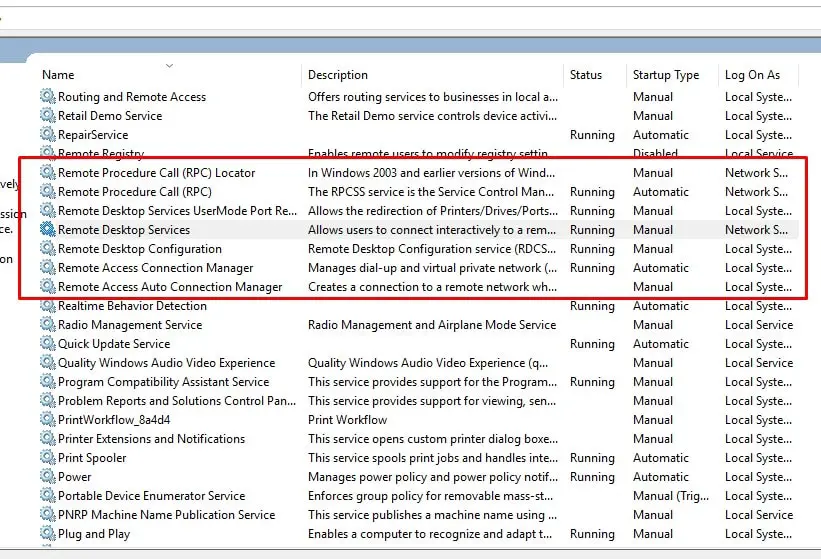Click the Plug and Play gear icon
Screen dimensions: 821x559
tap(48, 533)
